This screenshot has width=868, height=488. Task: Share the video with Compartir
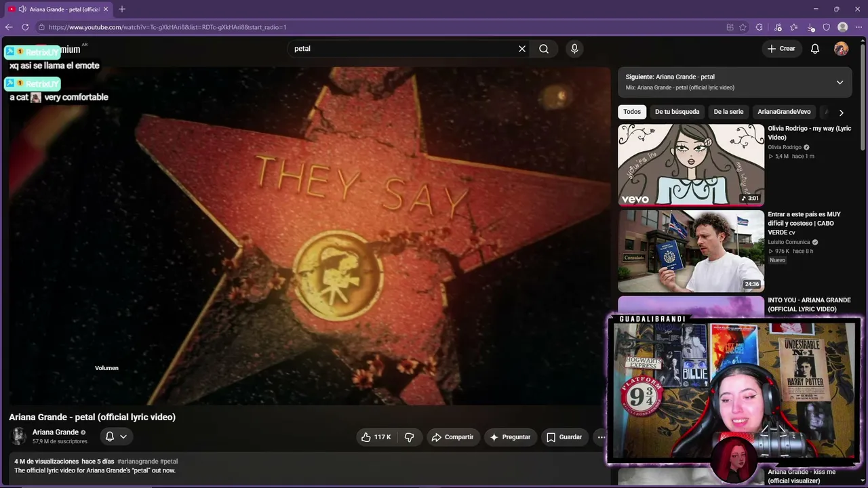pyautogui.click(x=453, y=437)
